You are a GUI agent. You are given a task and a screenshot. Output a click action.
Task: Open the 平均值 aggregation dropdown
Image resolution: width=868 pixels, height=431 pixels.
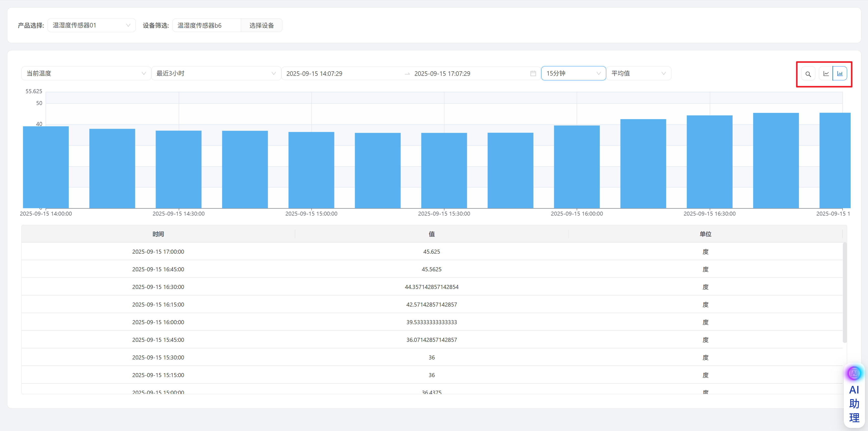coord(638,74)
